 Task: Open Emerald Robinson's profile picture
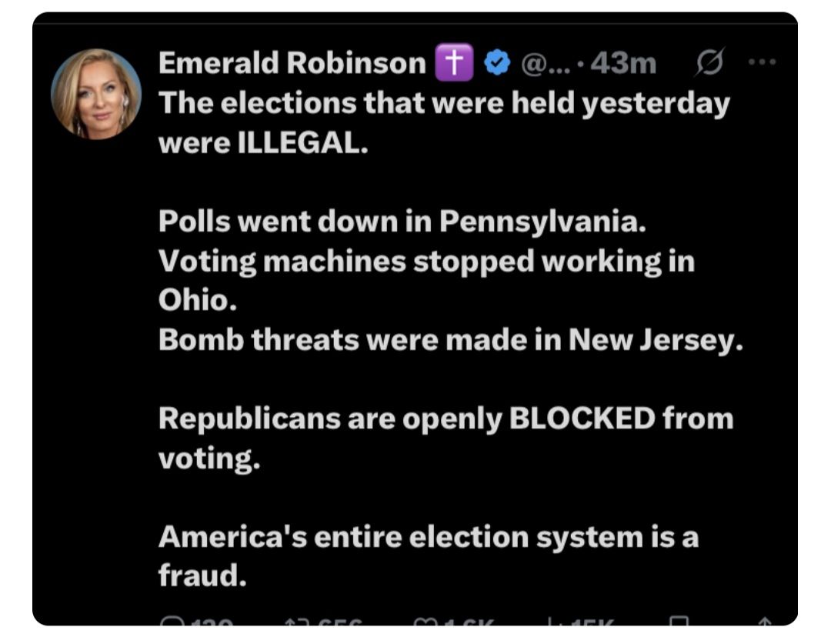tap(96, 94)
